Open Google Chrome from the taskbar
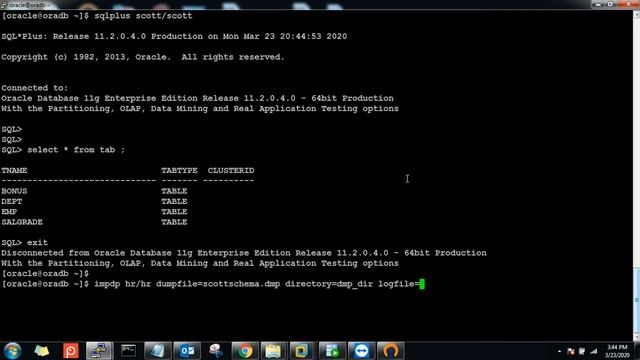Viewport: 640px width, 360px height. tap(245, 351)
